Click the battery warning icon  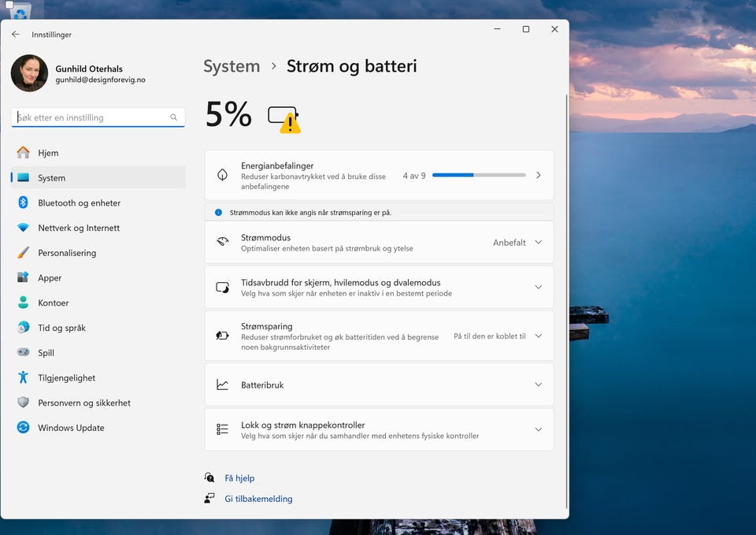click(x=284, y=118)
